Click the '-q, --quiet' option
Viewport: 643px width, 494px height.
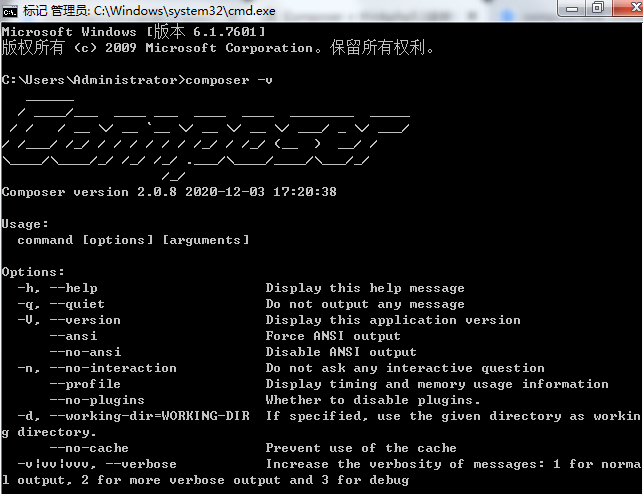point(61,304)
